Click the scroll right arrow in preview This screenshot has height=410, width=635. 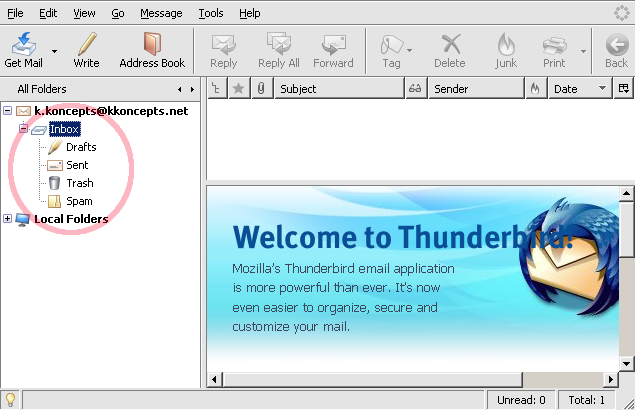pyautogui.click(x=611, y=380)
